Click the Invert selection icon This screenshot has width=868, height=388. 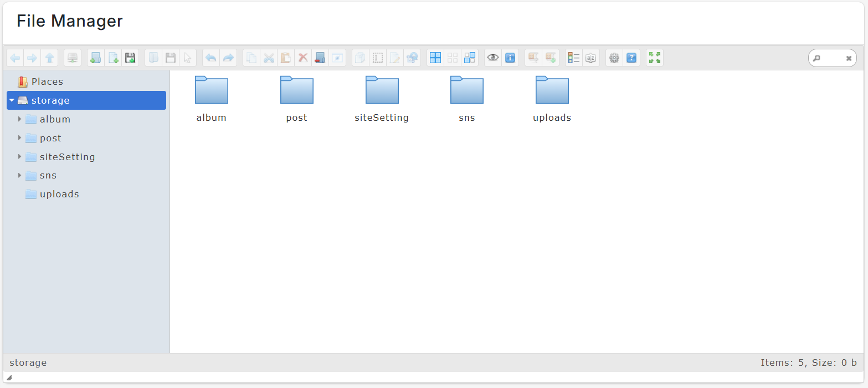[470, 58]
